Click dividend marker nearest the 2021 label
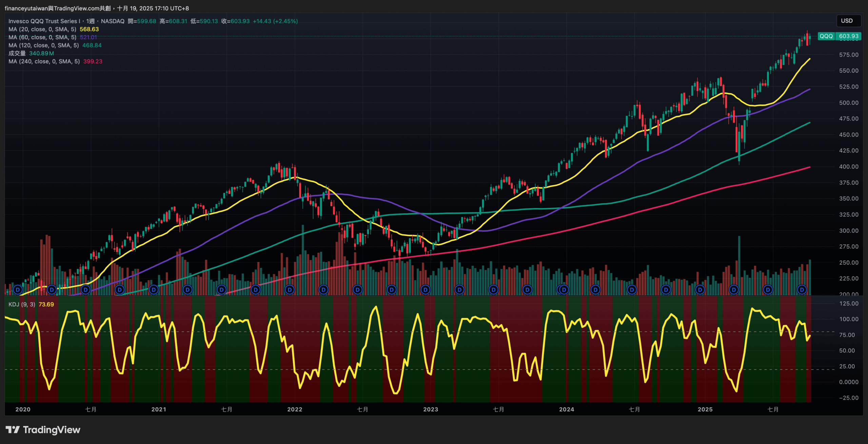Image resolution: width=868 pixels, height=444 pixels. pyautogui.click(x=154, y=290)
